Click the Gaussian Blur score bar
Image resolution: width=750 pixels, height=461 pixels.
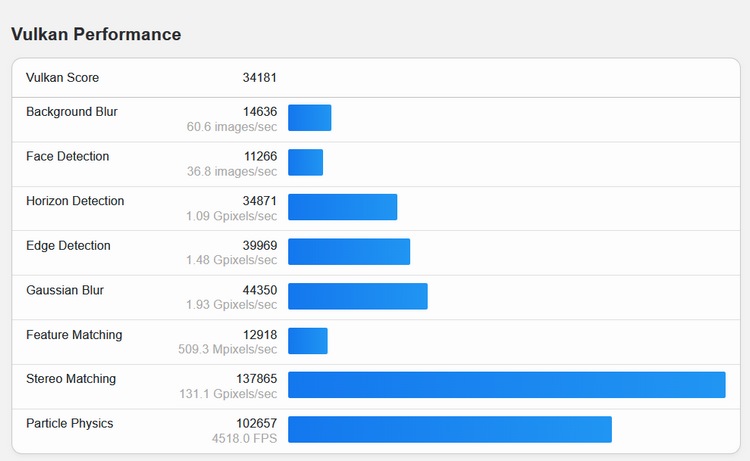pyautogui.click(x=357, y=296)
